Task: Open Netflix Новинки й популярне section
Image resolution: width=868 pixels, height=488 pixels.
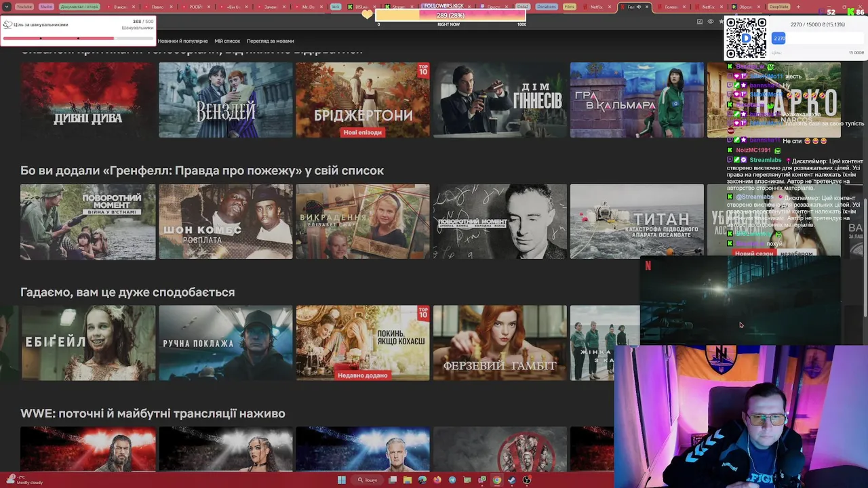Action: [182, 41]
